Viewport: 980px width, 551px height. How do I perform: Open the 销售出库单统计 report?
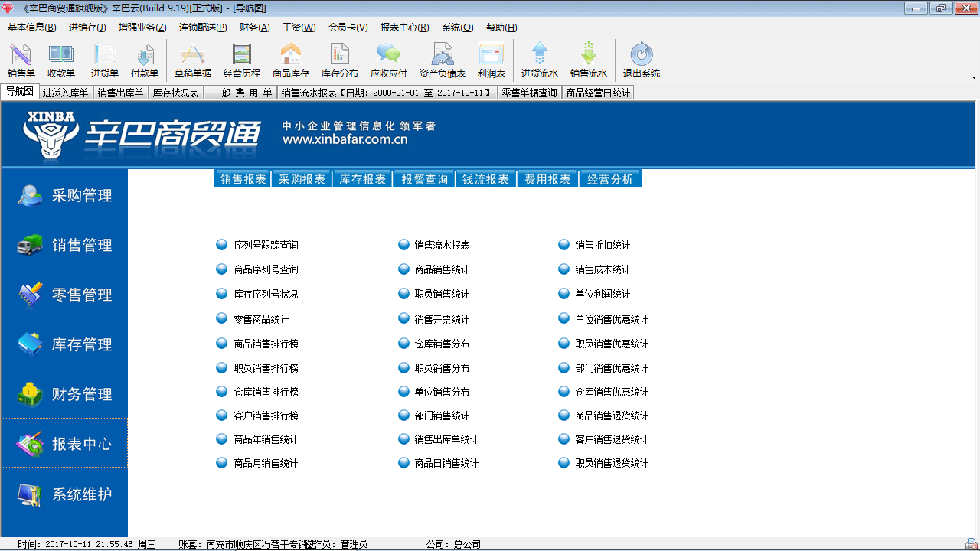coord(446,439)
